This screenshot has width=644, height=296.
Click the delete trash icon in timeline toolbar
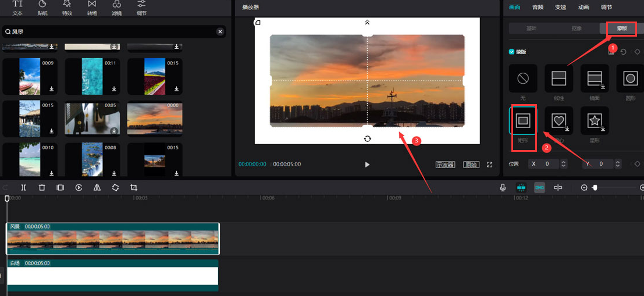tap(42, 188)
